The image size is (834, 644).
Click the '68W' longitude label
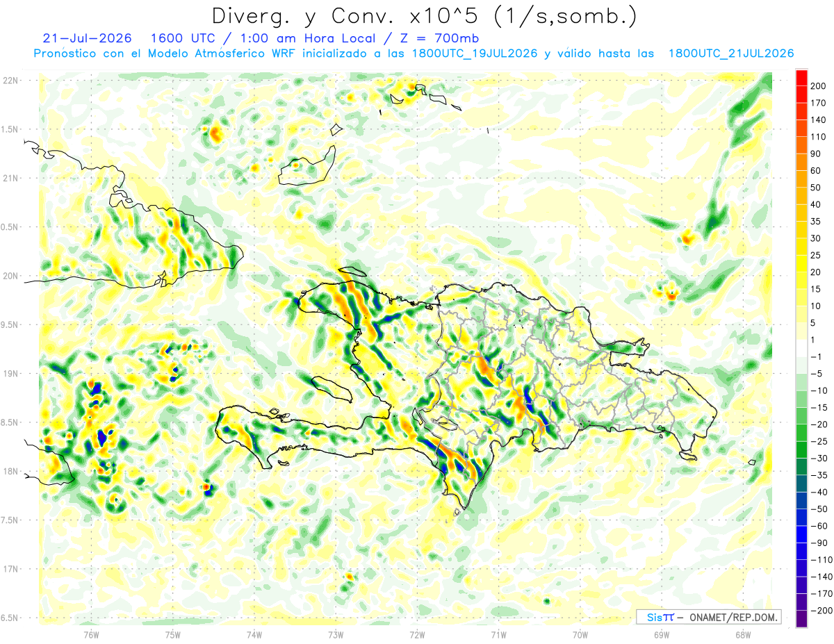tap(743, 635)
